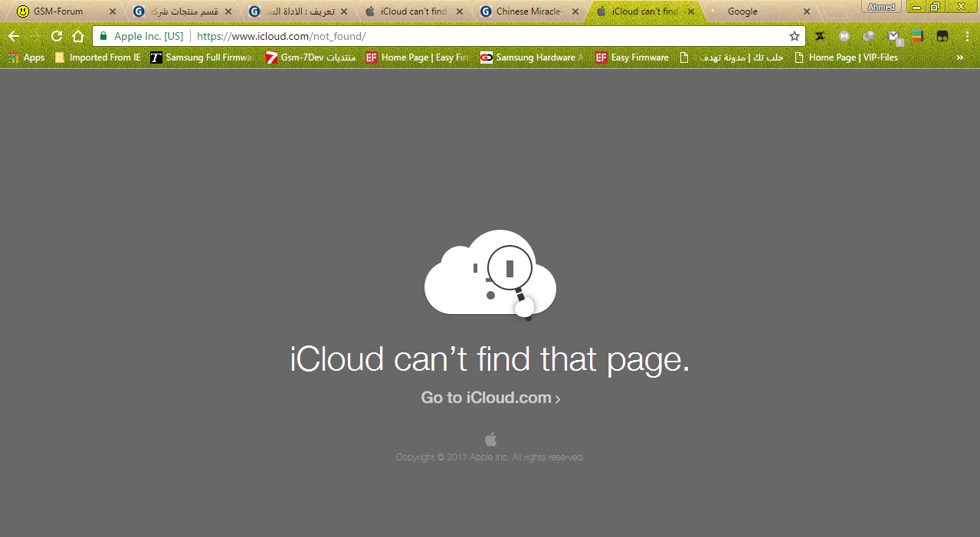
Task: Close the Chinese Miracle tab
Action: pos(575,11)
